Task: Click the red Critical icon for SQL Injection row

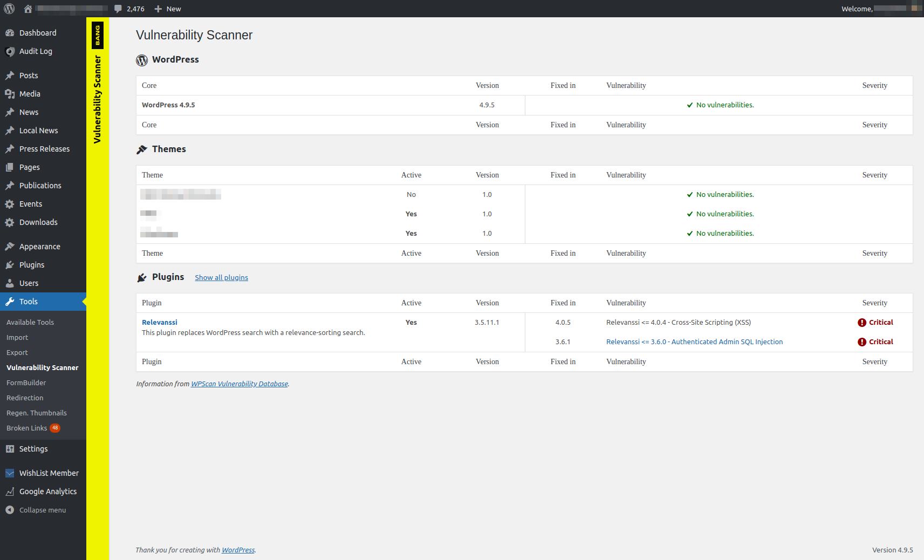Action: tap(862, 342)
